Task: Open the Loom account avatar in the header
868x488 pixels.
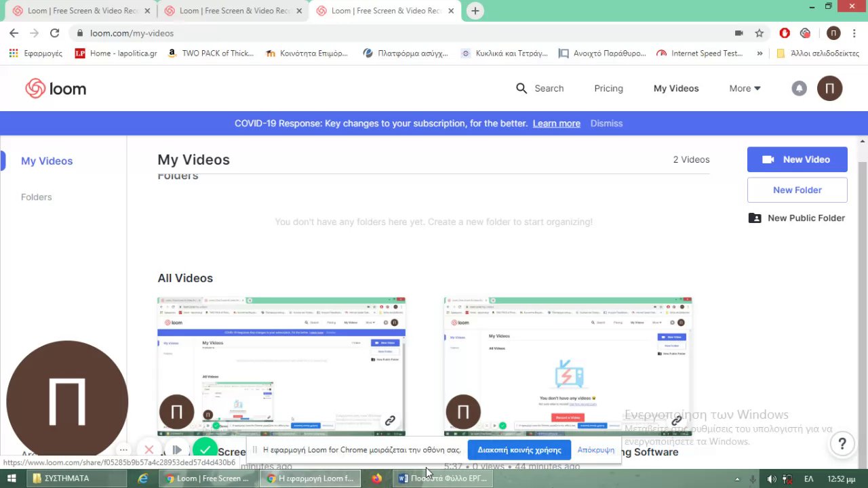Action: [x=829, y=88]
